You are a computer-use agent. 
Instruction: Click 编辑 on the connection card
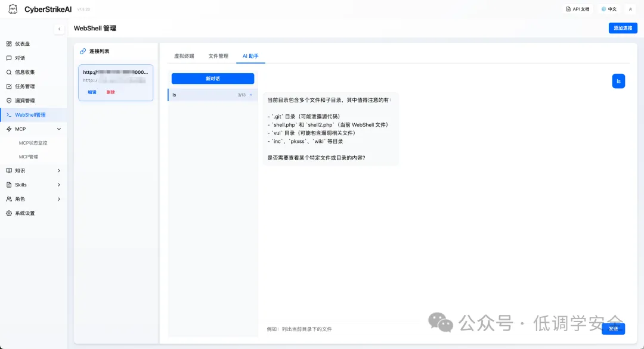(x=92, y=92)
